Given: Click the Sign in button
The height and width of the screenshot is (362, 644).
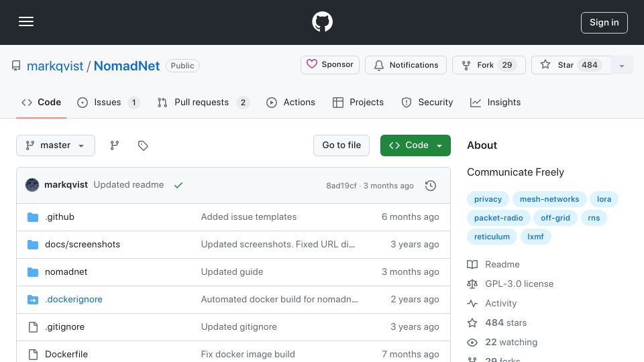Looking at the screenshot, I should [x=604, y=23].
